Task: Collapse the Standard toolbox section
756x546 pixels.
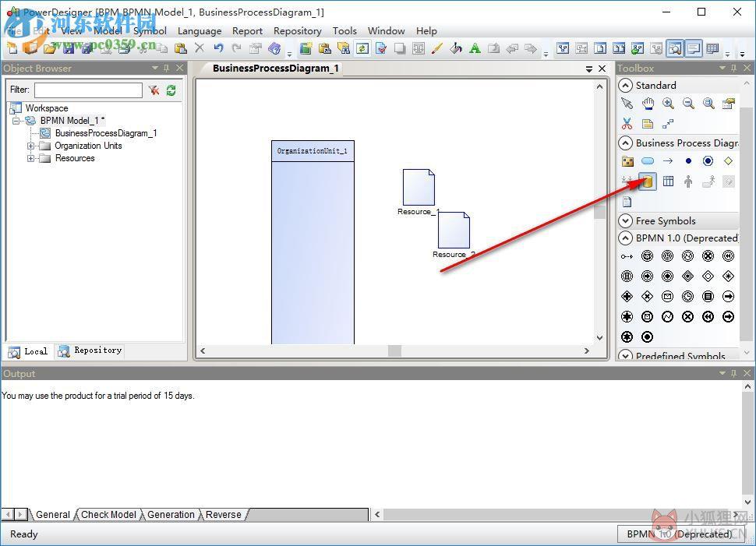Action: [625, 86]
